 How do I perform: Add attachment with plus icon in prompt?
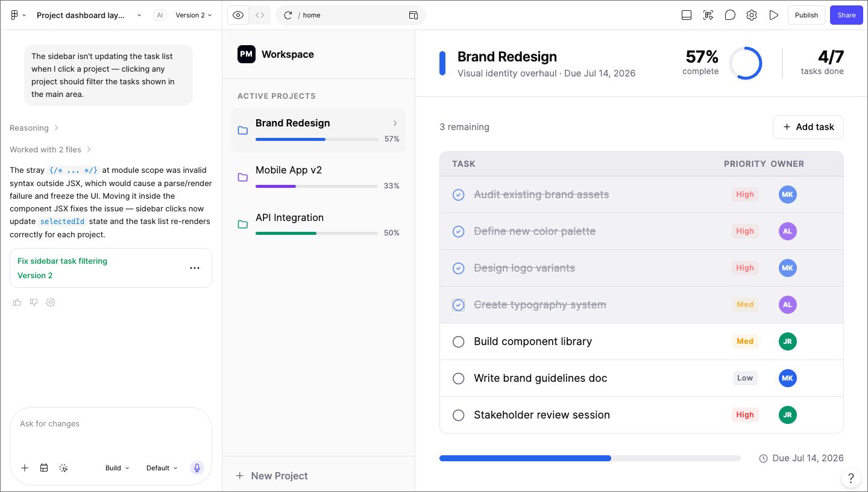click(x=25, y=468)
